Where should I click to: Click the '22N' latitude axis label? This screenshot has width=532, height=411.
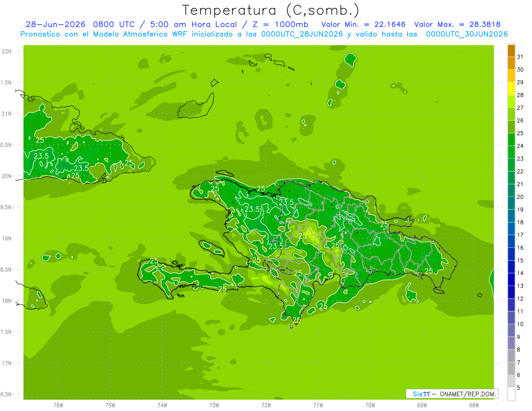(8, 51)
